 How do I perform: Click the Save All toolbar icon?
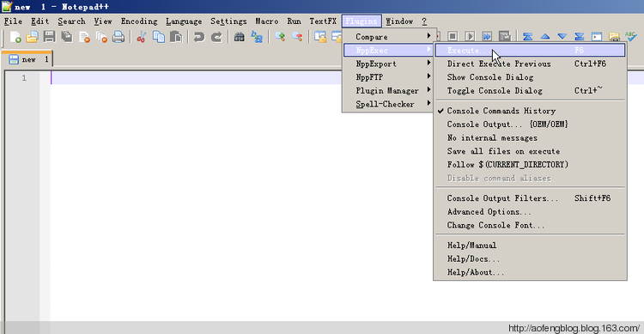point(66,37)
